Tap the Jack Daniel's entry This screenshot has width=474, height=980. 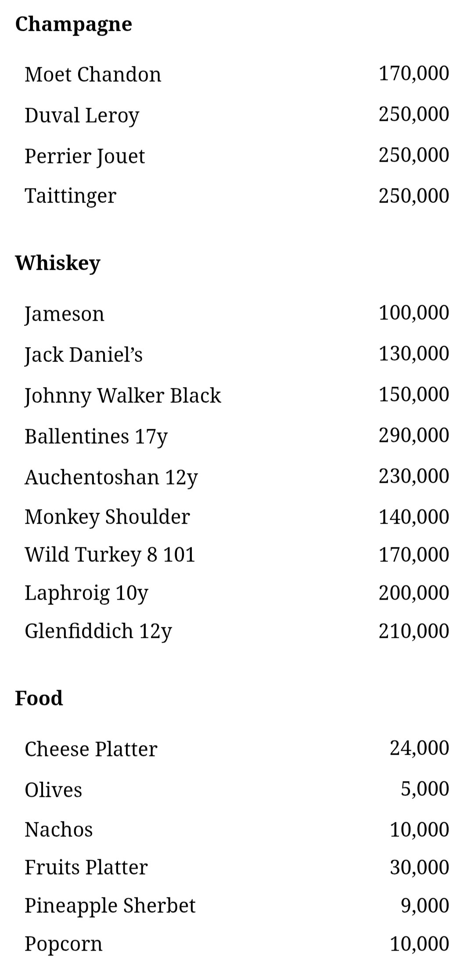click(237, 354)
